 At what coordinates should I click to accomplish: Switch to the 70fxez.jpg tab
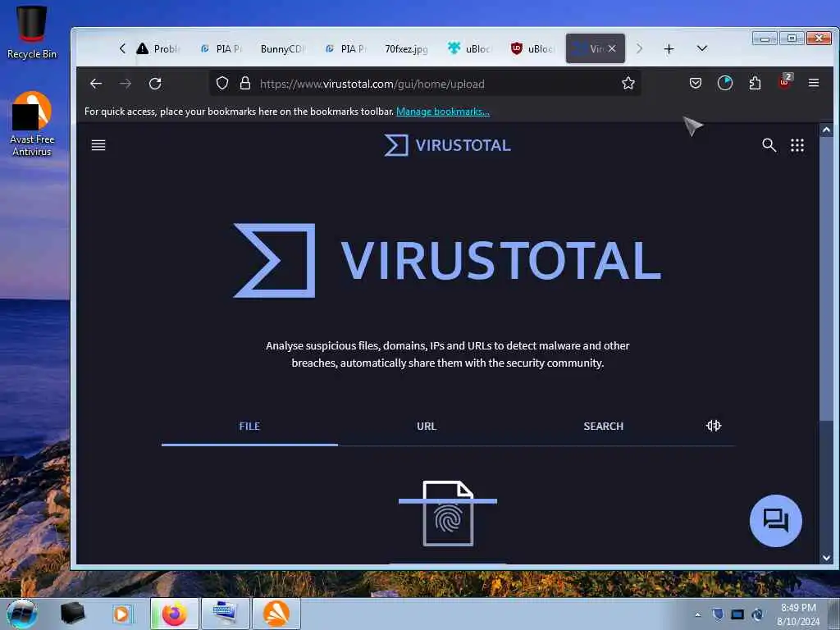tap(406, 48)
